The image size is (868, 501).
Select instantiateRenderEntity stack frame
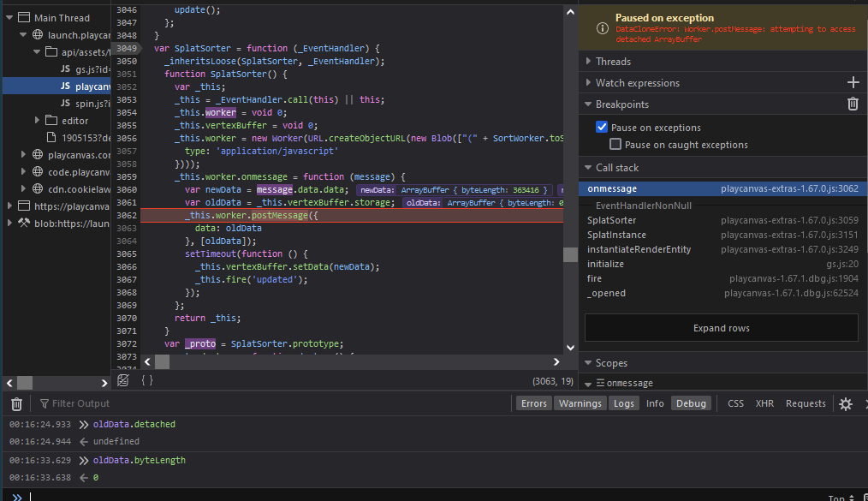tap(722, 249)
